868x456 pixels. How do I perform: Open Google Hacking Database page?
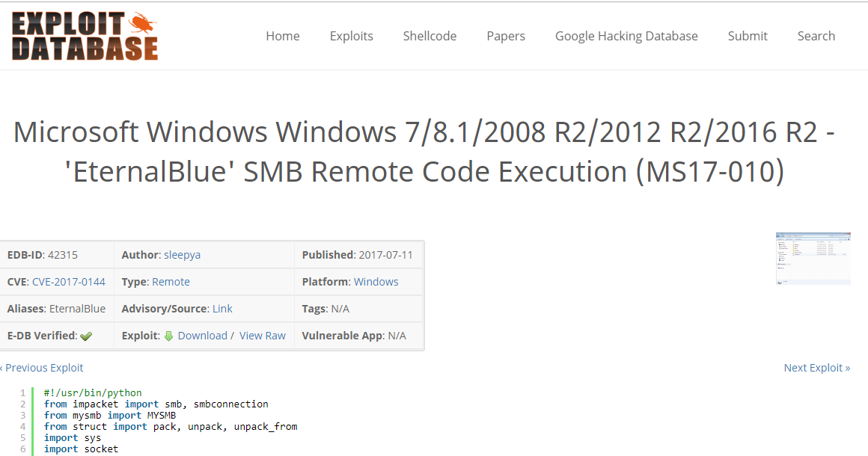[x=626, y=36]
